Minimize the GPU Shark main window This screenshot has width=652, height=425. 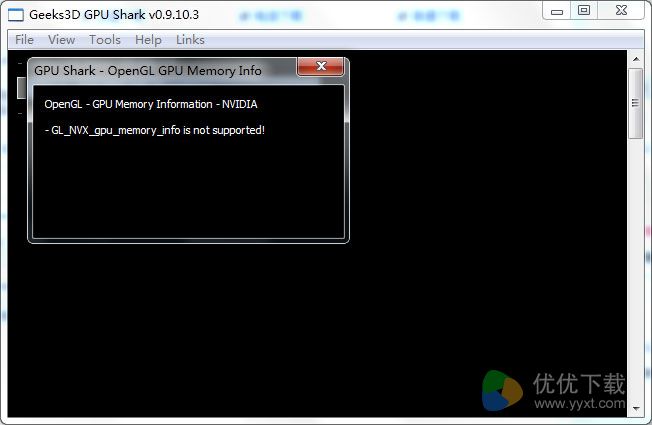tap(557, 11)
